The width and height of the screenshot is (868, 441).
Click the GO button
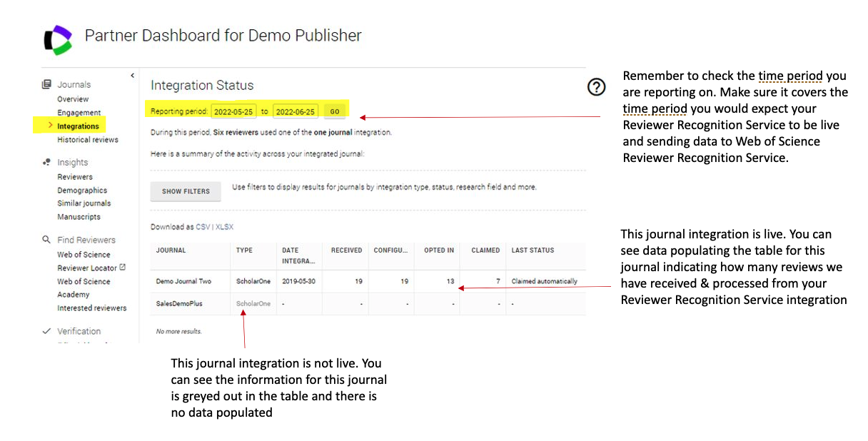click(x=335, y=111)
